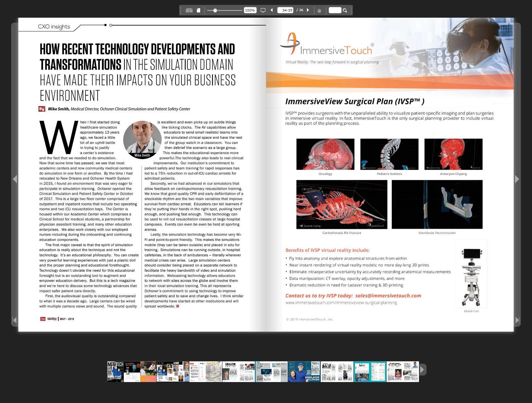
Task: Open the ReaLifeSim advertisement spread thumbnail
Action: coord(206,372)
